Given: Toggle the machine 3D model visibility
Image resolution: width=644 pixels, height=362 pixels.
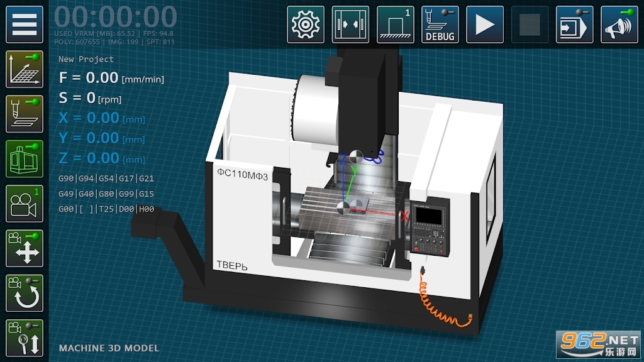Looking at the screenshot, I should click(x=25, y=159).
